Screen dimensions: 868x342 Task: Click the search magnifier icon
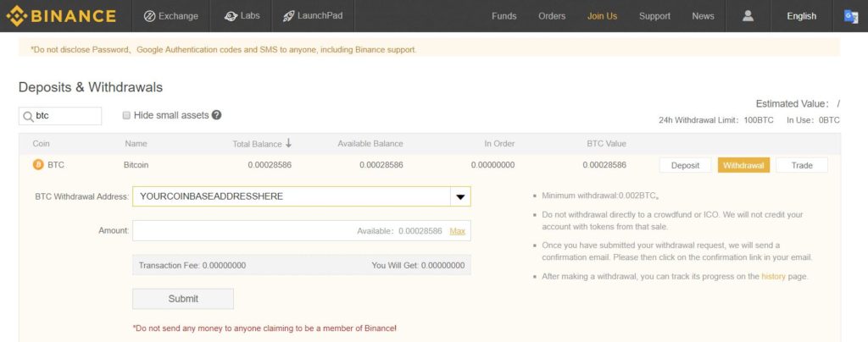click(29, 116)
